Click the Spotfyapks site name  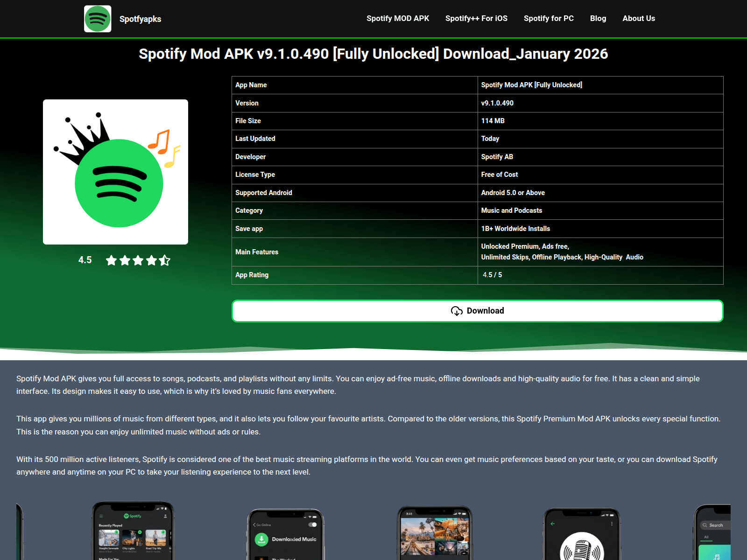[x=140, y=19]
